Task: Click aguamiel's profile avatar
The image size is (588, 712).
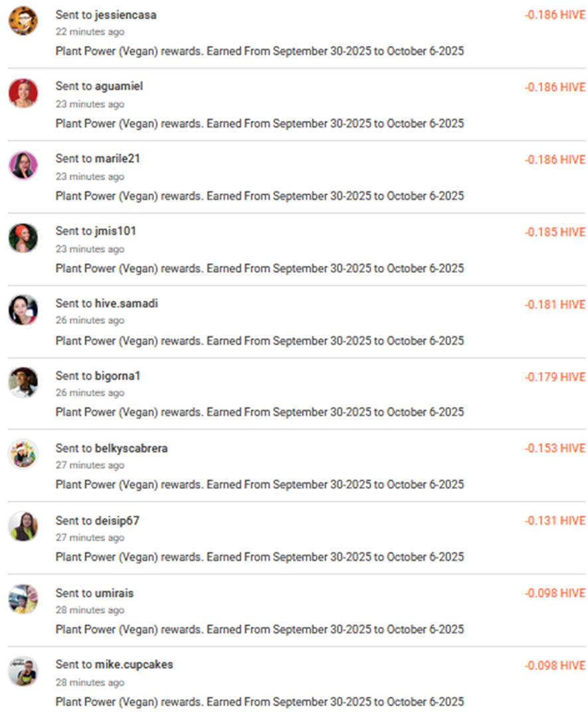Action: point(23,93)
